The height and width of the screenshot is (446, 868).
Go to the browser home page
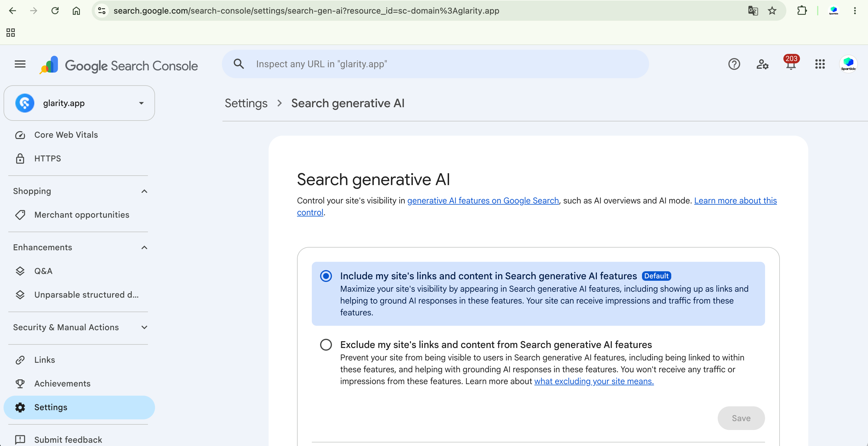(x=76, y=11)
